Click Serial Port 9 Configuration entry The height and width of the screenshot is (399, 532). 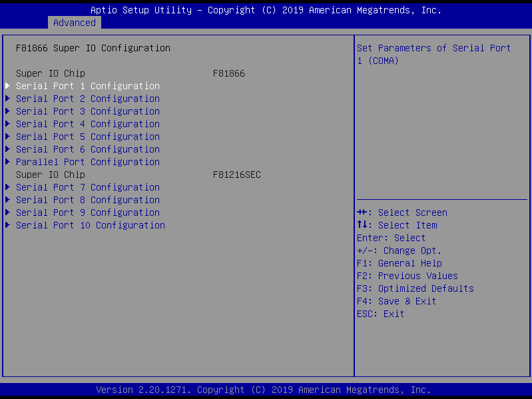coord(88,212)
